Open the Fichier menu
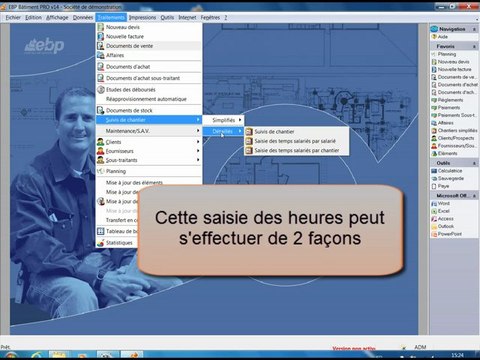 (13, 17)
